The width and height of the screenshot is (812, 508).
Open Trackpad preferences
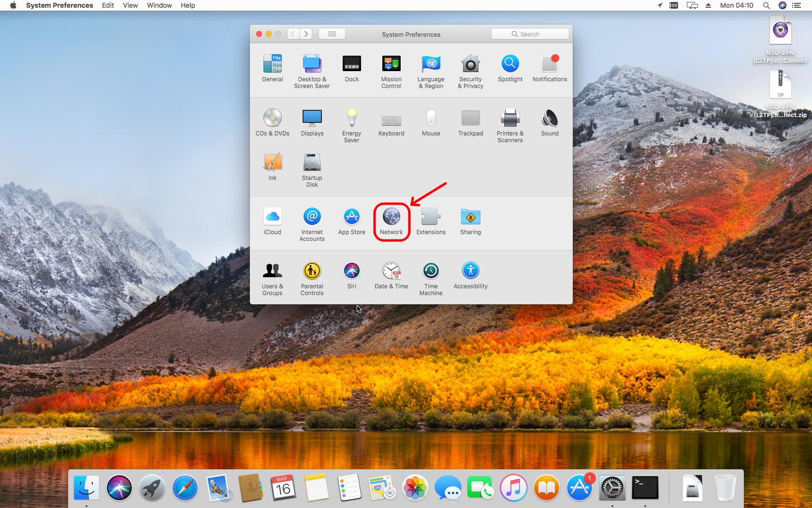pyautogui.click(x=470, y=122)
